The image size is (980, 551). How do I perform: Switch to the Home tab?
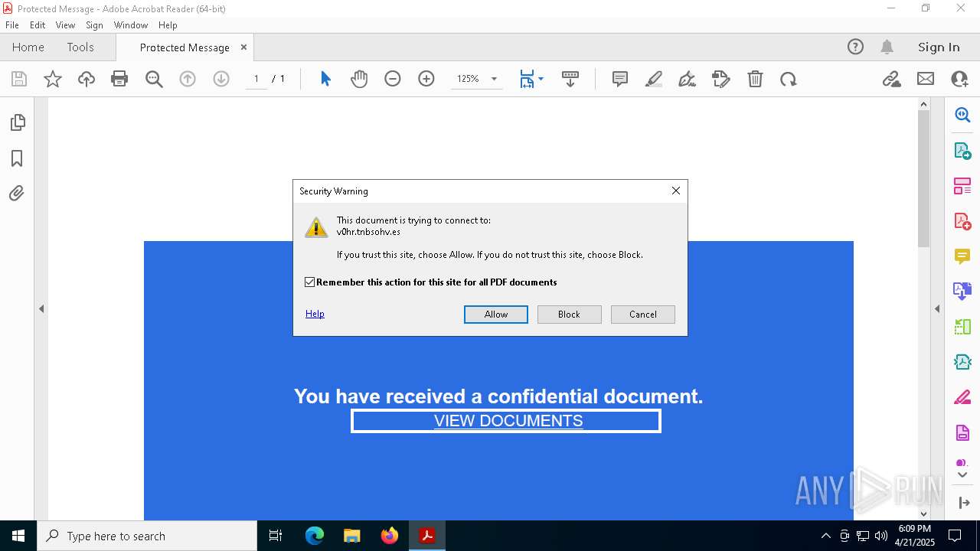point(28,47)
